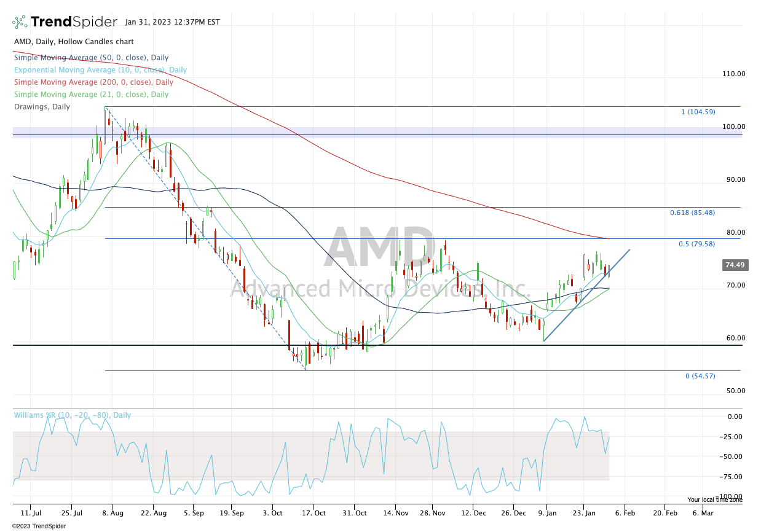Click the 5. Sep date axis label
This screenshot has width=761, height=532.
(194, 513)
